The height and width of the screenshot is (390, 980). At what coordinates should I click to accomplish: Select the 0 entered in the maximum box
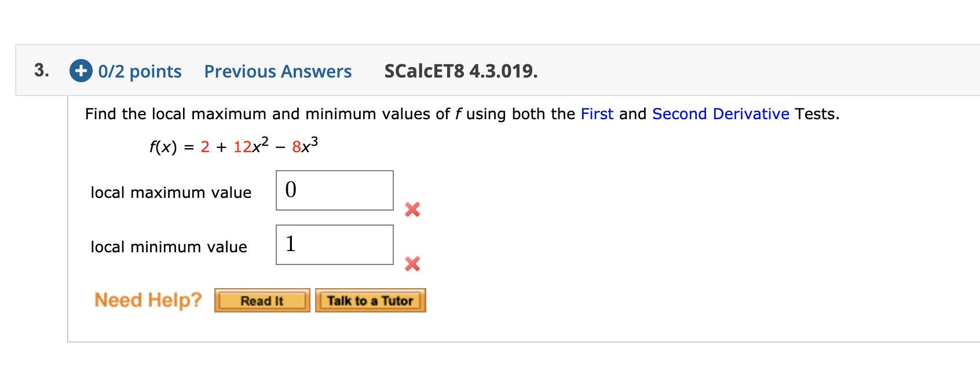click(290, 189)
